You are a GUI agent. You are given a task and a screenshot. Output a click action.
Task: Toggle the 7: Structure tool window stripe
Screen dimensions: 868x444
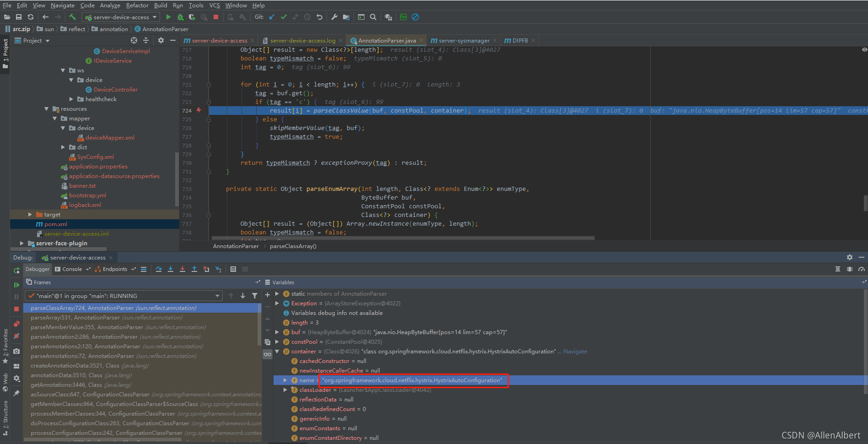tap(5, 417)
